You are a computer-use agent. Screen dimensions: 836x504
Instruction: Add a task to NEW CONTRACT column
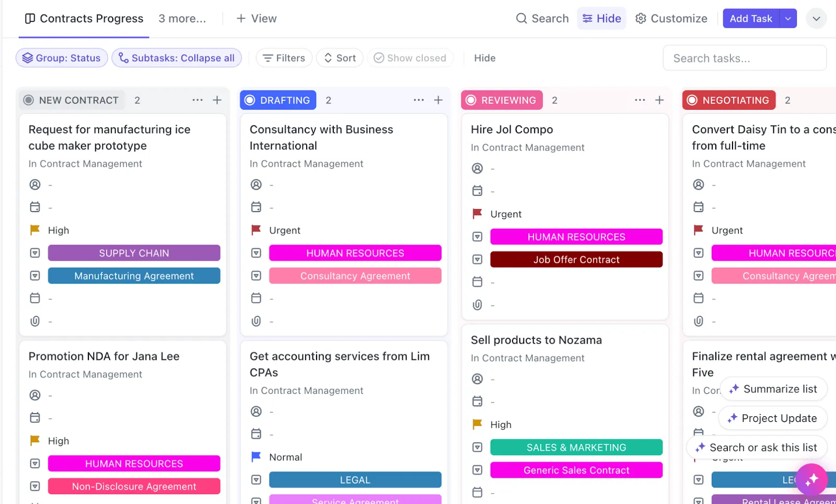pos(217,100)
